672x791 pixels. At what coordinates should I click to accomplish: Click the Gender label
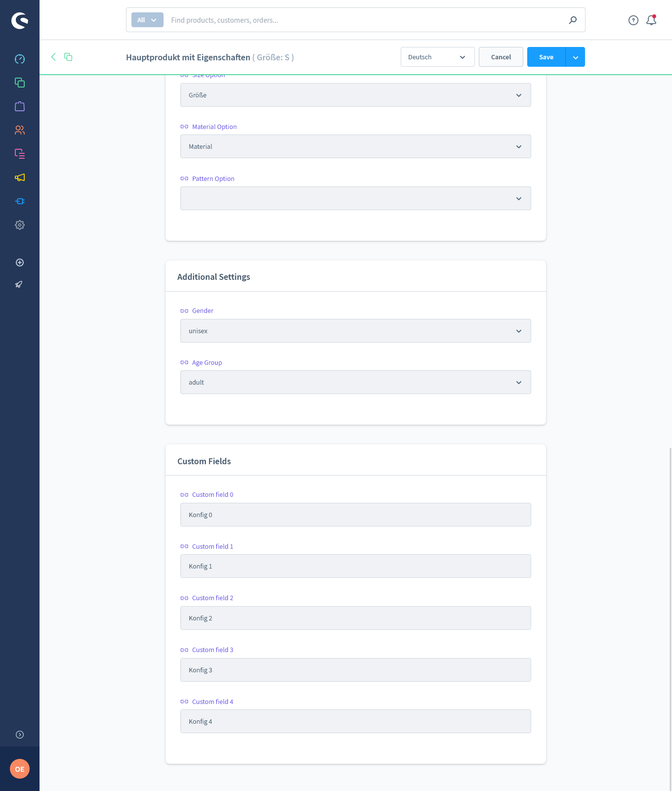203,311
